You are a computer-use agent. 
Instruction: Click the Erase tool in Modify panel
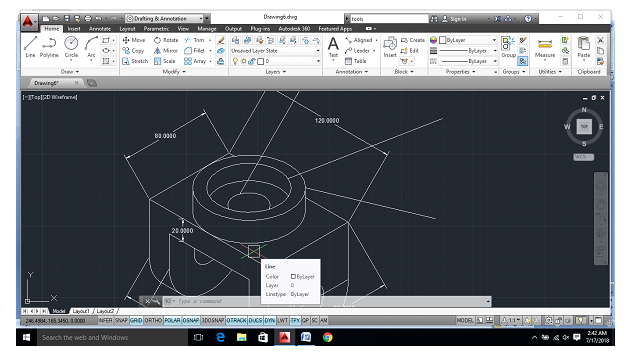click(x=220, y=40)
